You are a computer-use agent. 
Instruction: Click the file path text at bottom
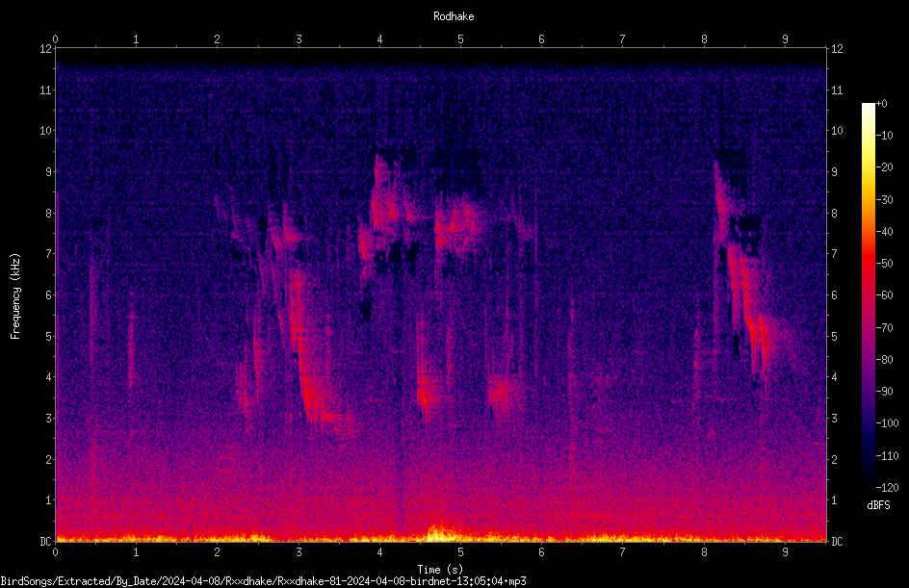coord(263,581)
